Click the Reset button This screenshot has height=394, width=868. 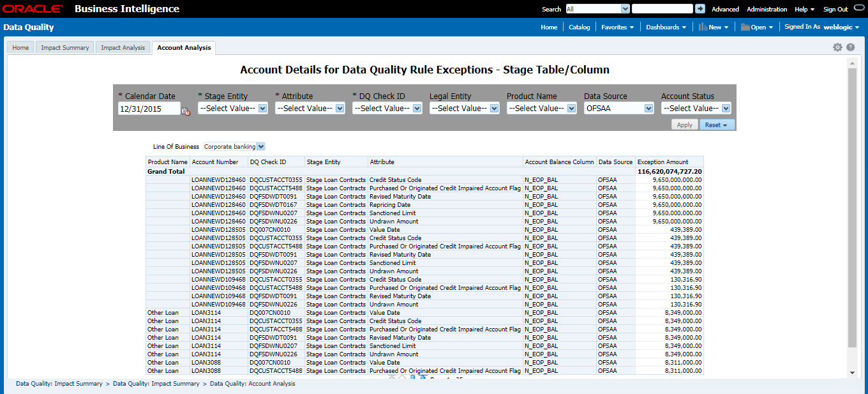[714, 124]
